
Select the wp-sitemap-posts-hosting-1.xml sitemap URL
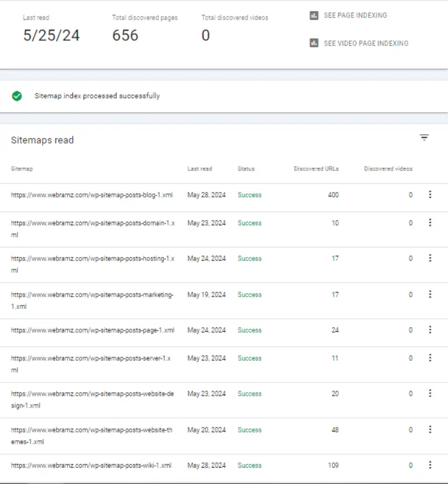93,264
